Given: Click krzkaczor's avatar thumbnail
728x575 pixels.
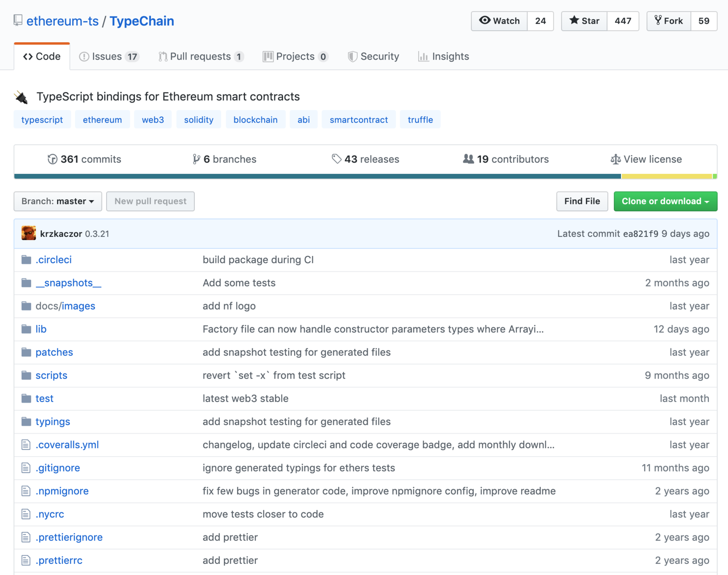Looking at the screenshot, I should 29,233.
